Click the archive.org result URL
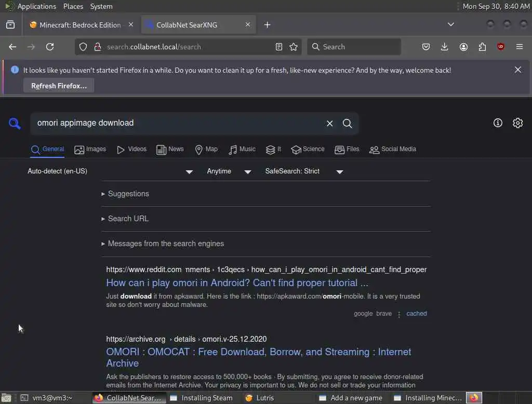532x404 pixels. [187, 339]
